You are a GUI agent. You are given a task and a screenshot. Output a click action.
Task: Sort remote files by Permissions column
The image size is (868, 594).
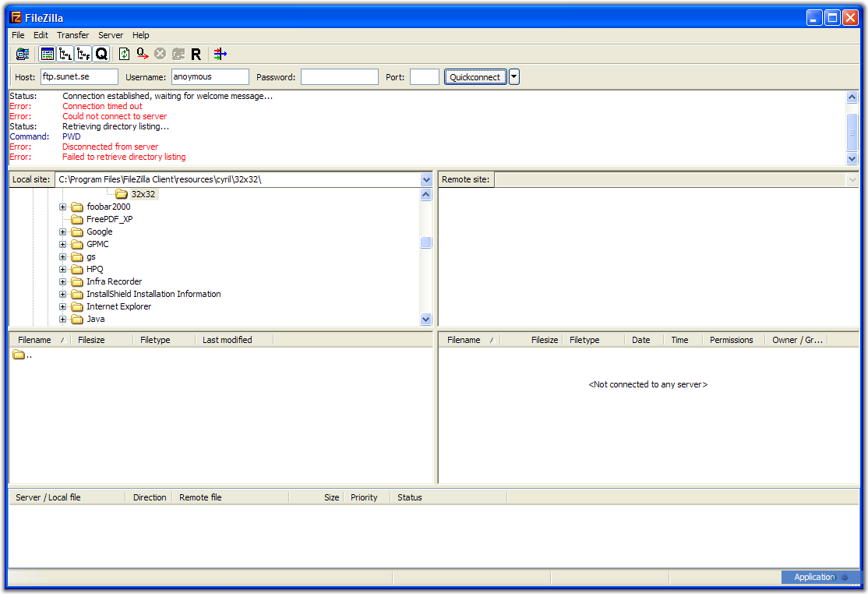(x=731, y=339)
